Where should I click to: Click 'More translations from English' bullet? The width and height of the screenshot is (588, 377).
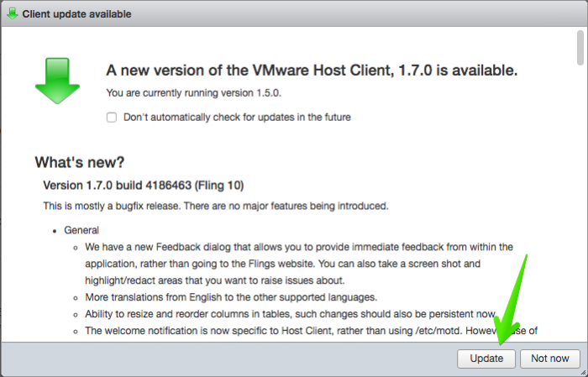231,297
